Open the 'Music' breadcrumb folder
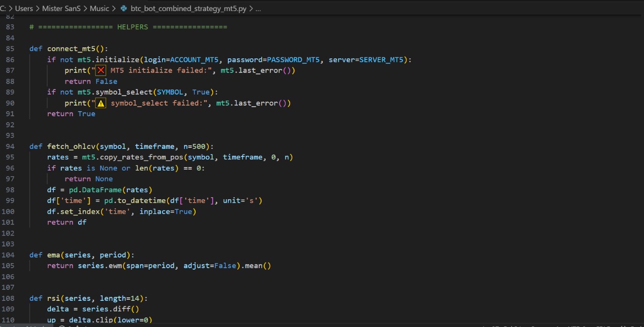 click(99, 9)
